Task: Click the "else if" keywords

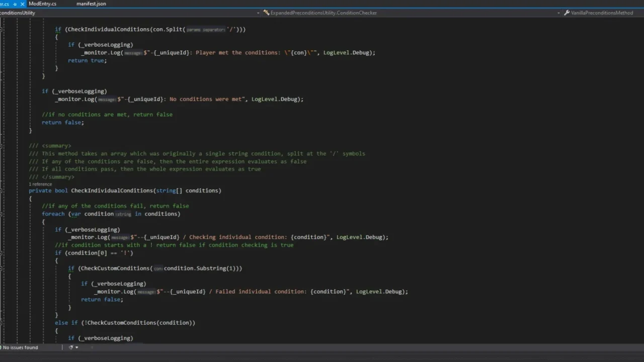Action: click(x=66, y=323)
